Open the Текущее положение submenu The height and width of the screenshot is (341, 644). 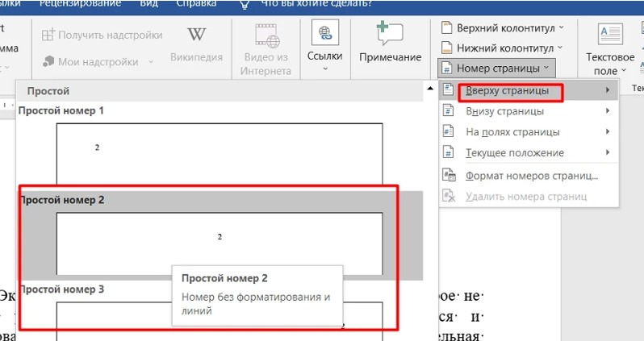[x=514, y=153]
